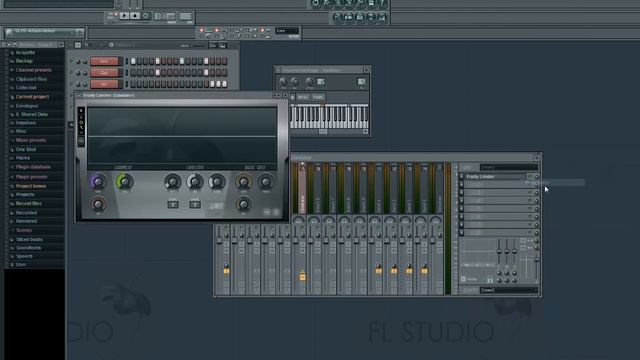The width and height of the screenshot is (640, 360).
Task: Mute the Hat channel with its LED
Action: [71, 84]
